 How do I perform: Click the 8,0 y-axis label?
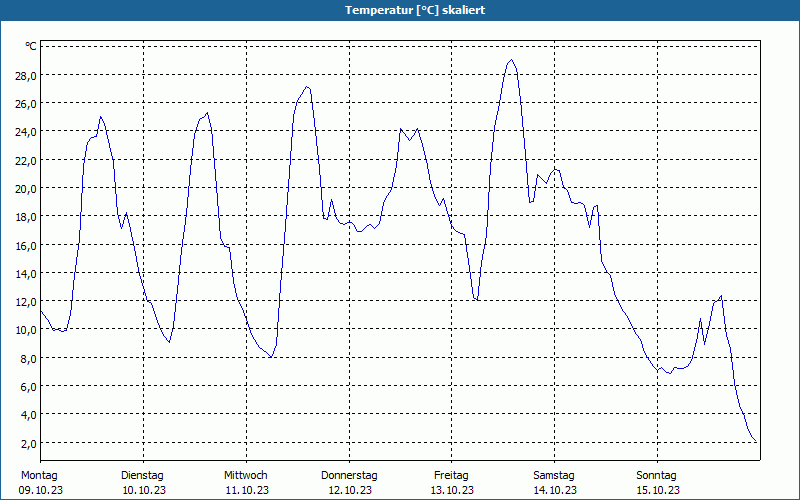(29, 358)
